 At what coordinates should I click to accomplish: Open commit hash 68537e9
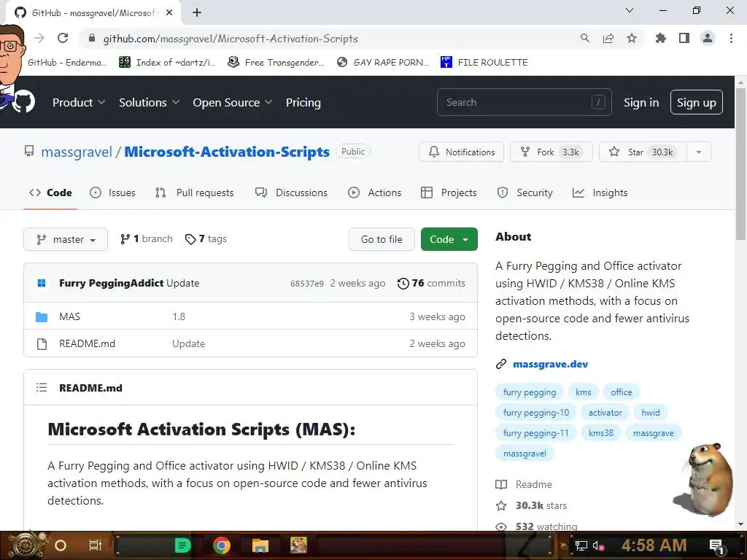(x=307, y=284)
